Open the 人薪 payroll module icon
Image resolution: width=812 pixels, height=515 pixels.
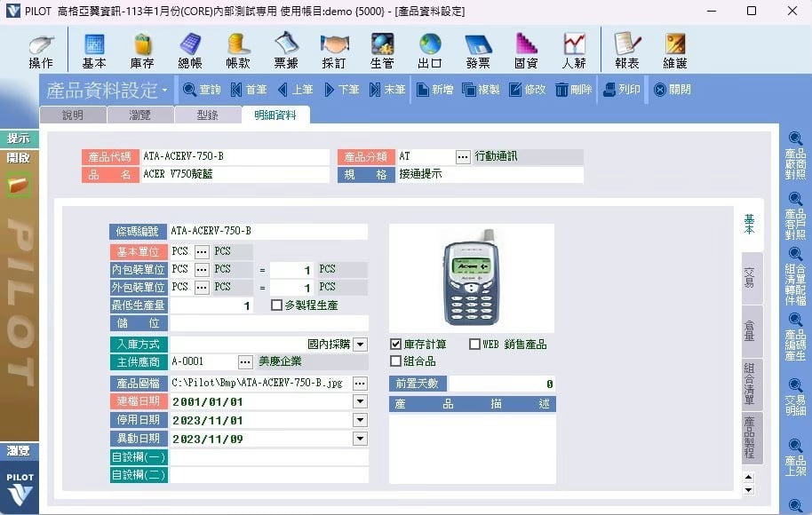click(x=574, y=51)
